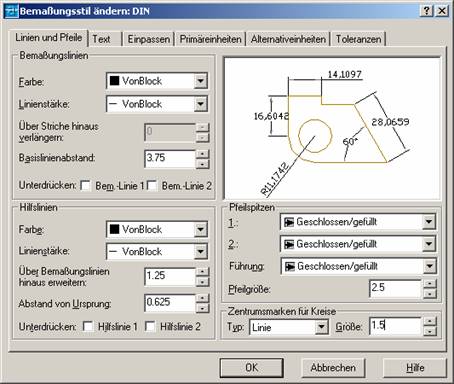
Task: Switch to the Linien und Pfeile tab
Action: click(49, 38)
